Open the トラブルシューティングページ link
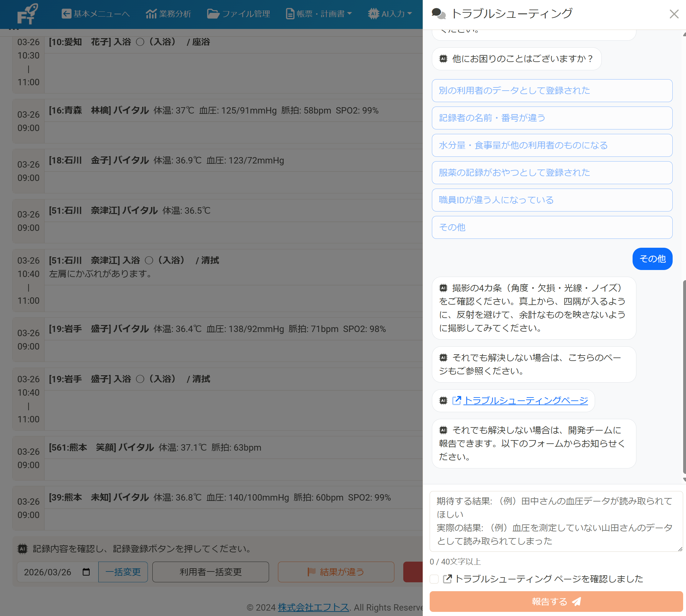Viewport: 686px width, 616px height. tap(526, 400)
